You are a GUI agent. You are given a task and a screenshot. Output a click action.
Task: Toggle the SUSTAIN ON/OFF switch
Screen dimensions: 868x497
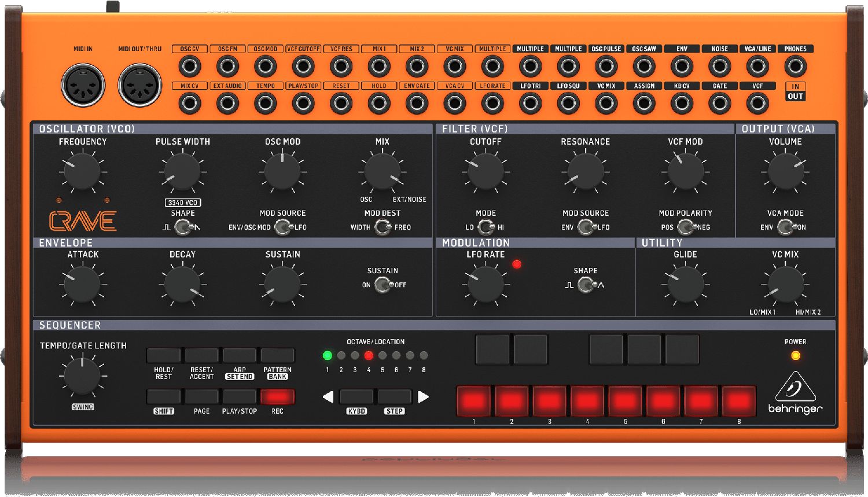(x=382, y=285)
